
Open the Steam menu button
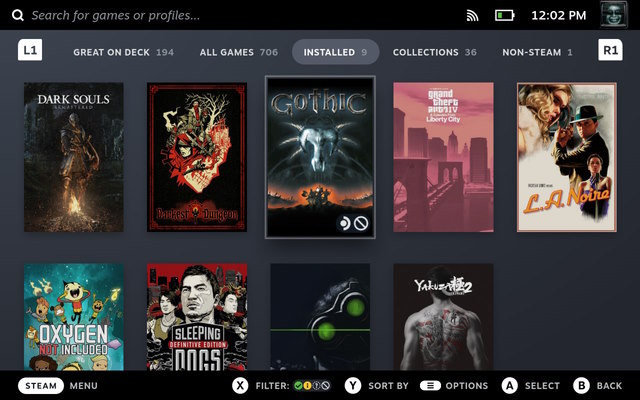click(x=41, y=386)
